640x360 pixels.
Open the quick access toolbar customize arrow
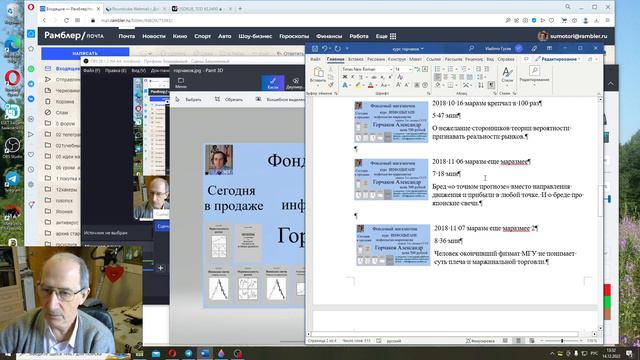pyautogui.click(x=347, y=48)
